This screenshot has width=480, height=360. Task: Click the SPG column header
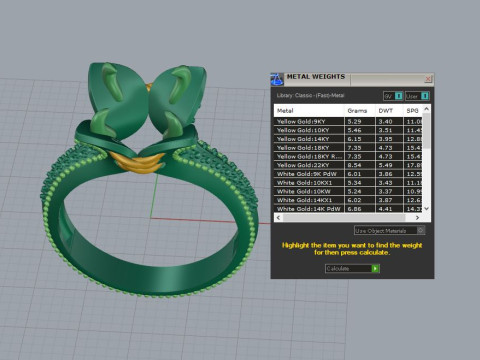pyautogui.click(x=413, y=111)
